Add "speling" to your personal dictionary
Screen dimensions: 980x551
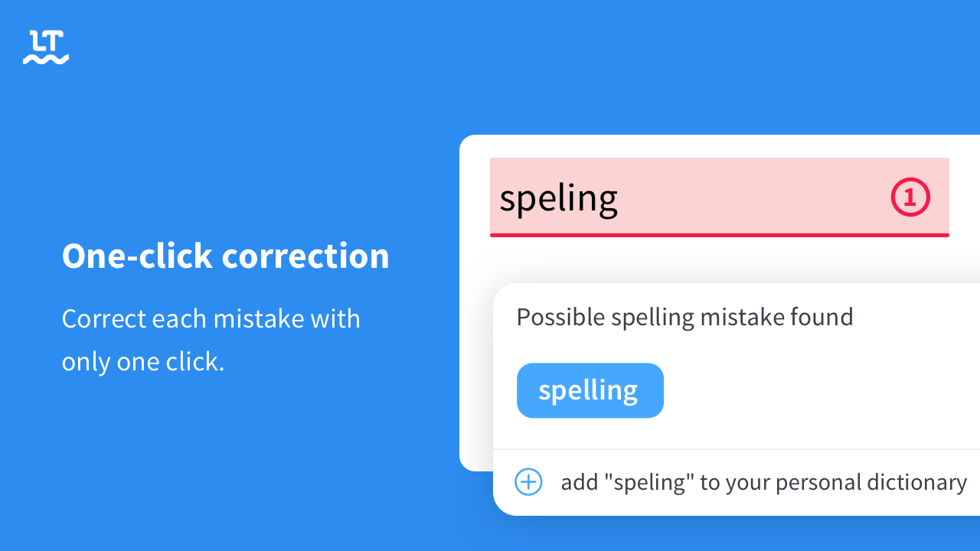pyautogui.click(x=763, y=482)
